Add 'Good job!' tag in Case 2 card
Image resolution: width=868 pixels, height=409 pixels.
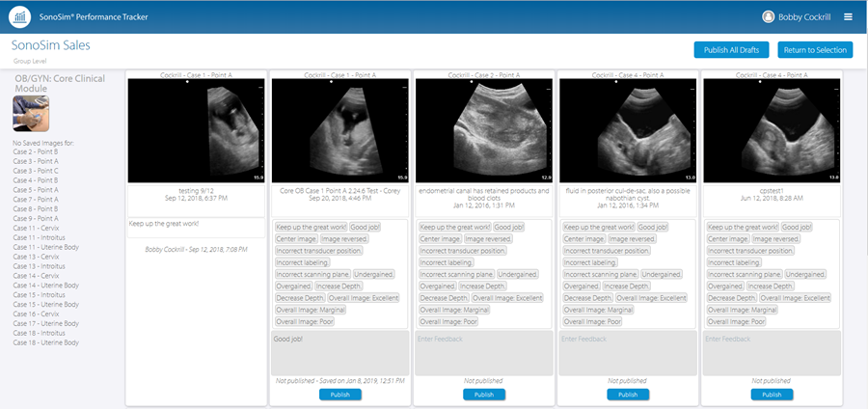tap(508, 228)
